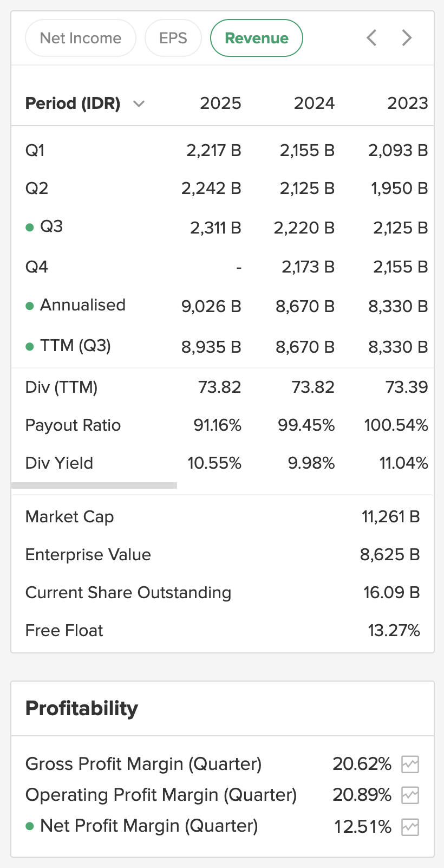444x868 pixels.
Task: Click the Div Yield row label
Action: click(x=60, y=463)
